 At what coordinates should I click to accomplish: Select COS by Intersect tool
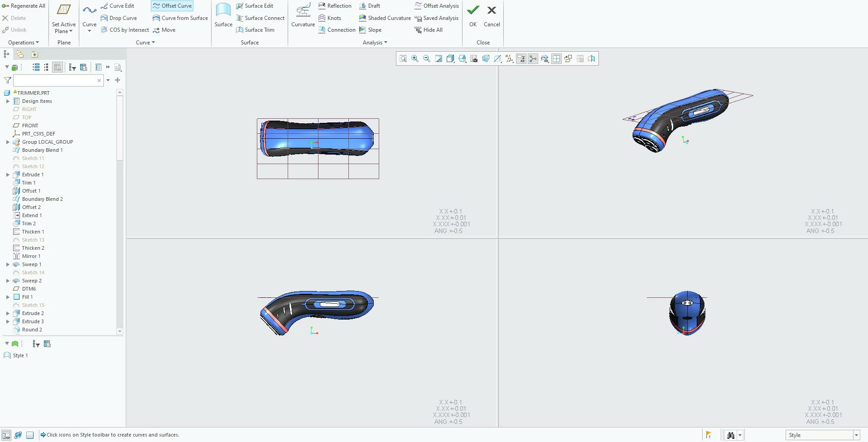(125, 30)
